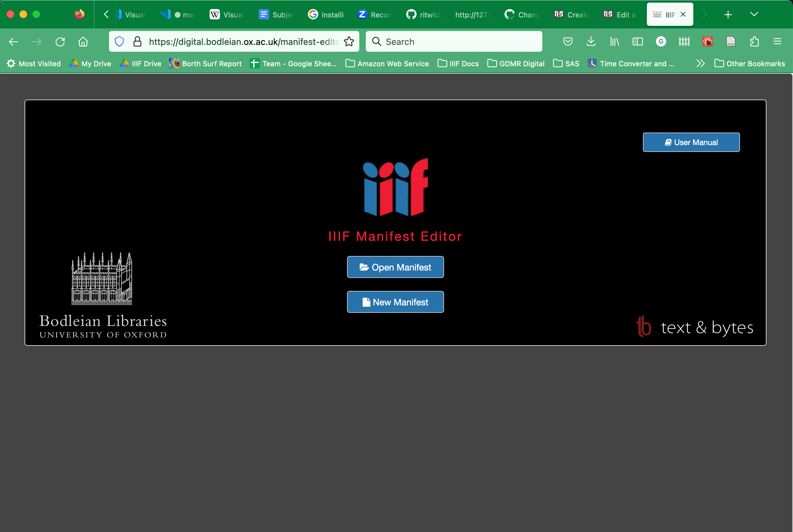Open the Library history menu
Viewport: 793px width, 532px height.
[614, 42]
